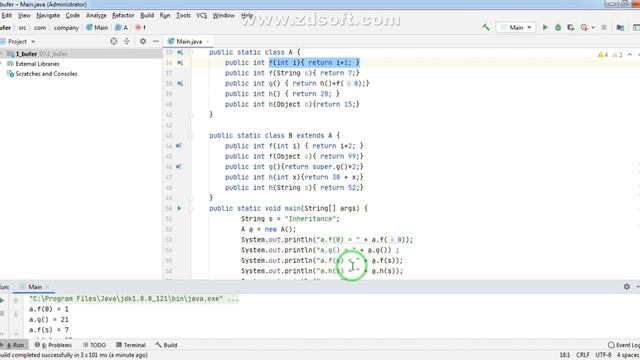Open Project Structure toolbar icon

coord(620,27)
